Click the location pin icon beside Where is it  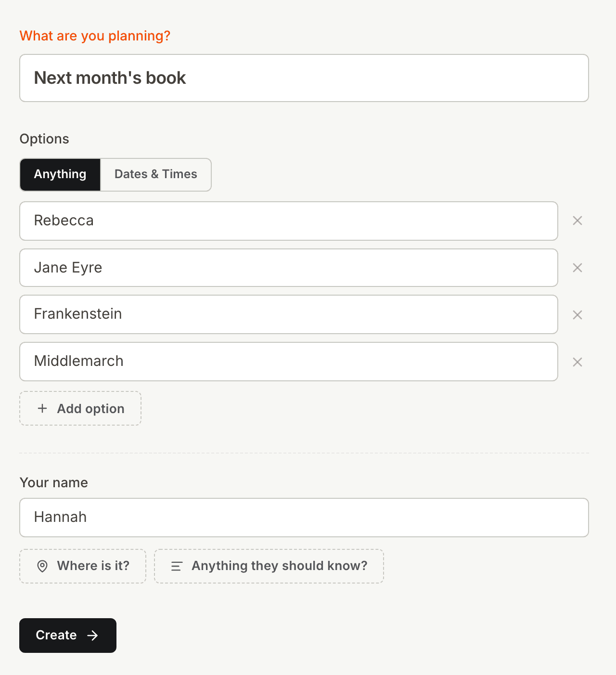(42, 566)
